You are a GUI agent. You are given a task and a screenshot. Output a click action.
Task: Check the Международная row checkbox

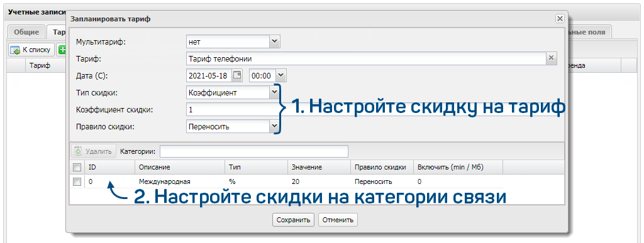click(77, 181)
